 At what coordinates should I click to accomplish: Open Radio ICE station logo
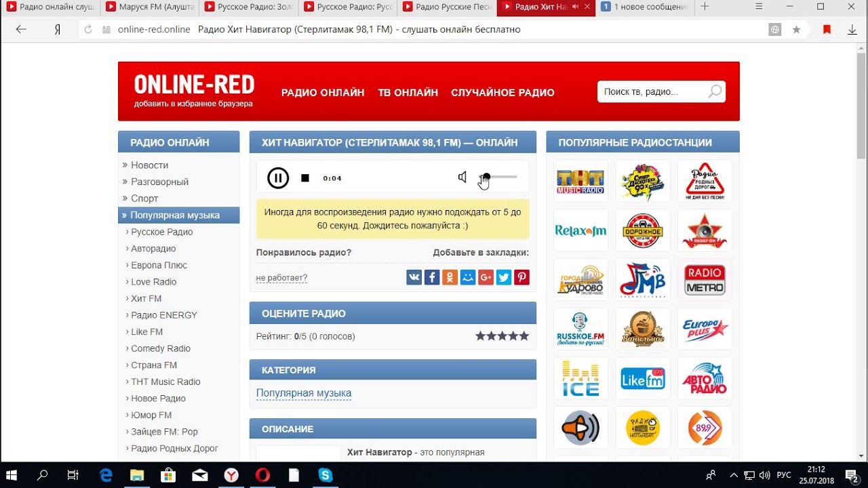[580, 378]
